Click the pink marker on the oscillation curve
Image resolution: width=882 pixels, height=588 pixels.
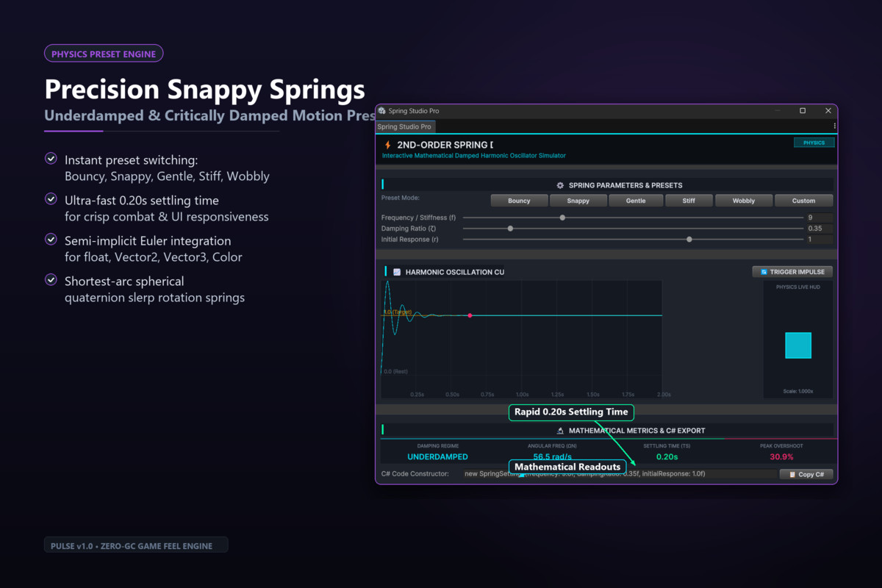[x=470, y=315]
